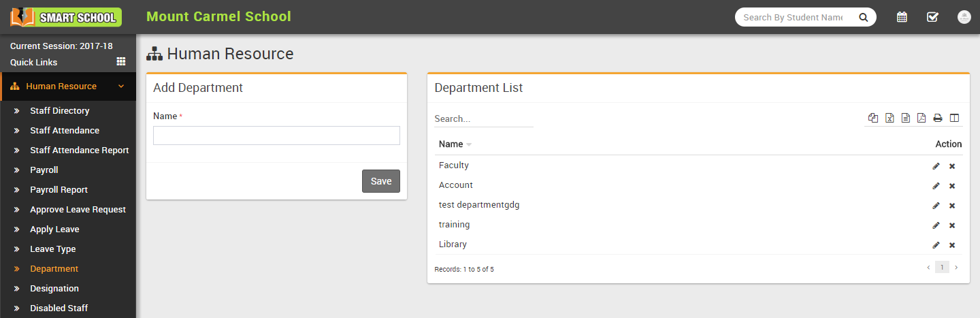This screenshot has width=980, height=318.
Task: Edit the Faculty department
Action: point(936,166)
